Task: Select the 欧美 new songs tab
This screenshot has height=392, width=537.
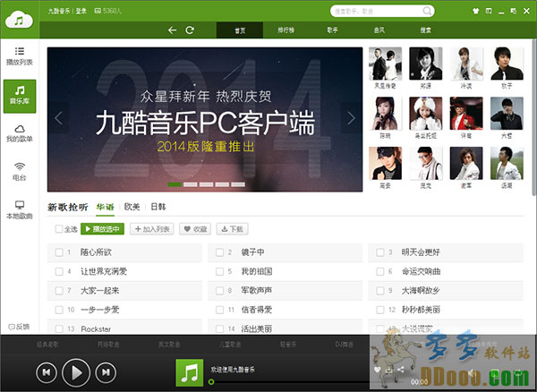Action: [x=132, y=207]
